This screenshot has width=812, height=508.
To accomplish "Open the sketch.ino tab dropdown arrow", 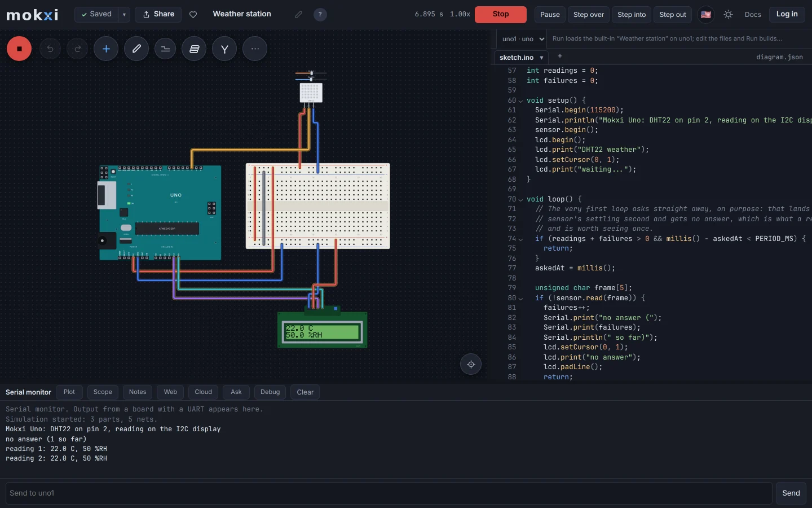I will click(541, 58).
